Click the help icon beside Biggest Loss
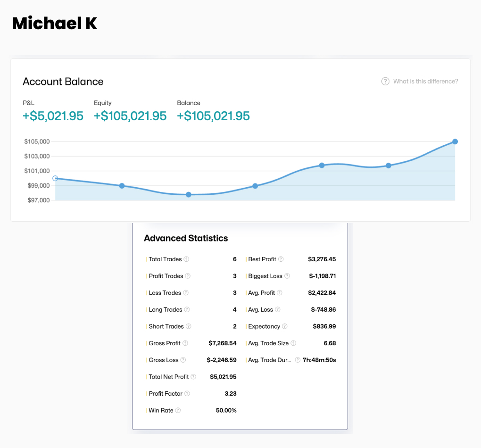The width and height of the screenshot is (481, 448). (287, 276)
